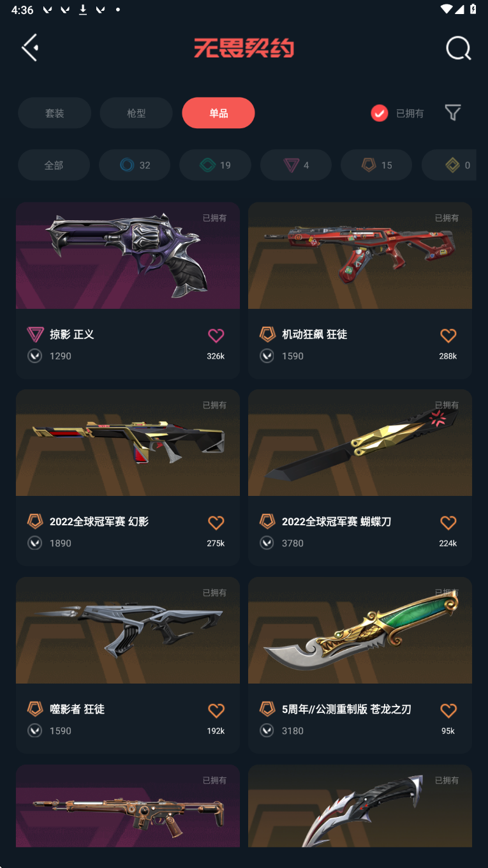The height and width of the screenshot is (868, 488).
Task: Choose the 全部 filter chip
Action: [x=54, y=165]
